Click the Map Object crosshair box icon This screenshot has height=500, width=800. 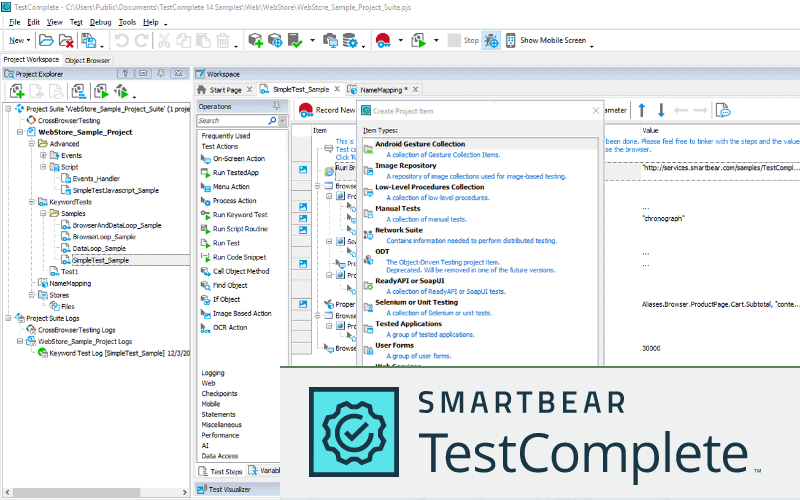point(275,40)
